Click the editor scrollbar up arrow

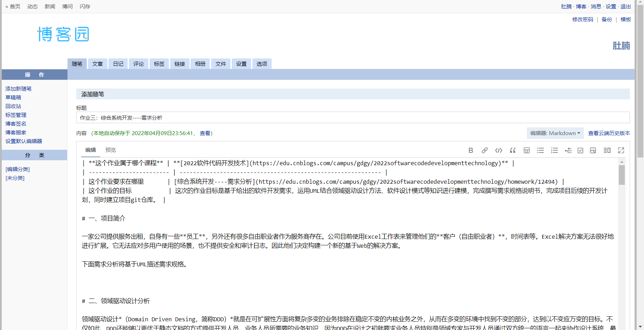click(x=622, y=162)
